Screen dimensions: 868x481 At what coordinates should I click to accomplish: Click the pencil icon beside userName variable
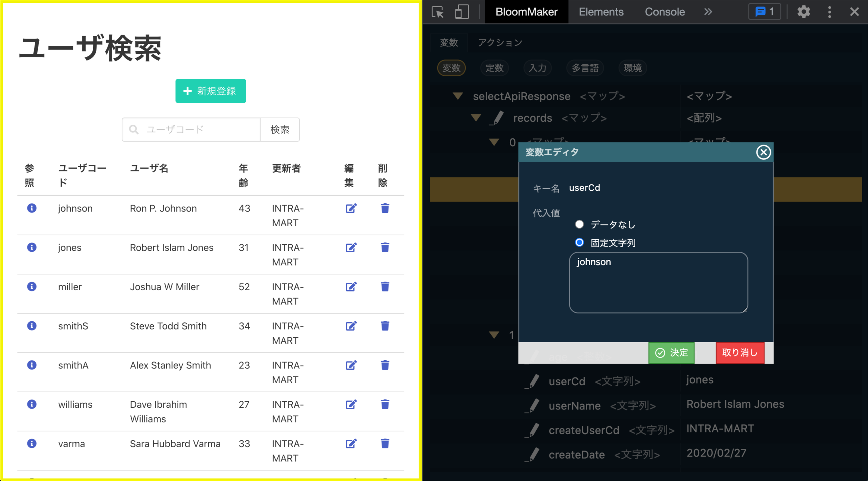(x=533, y=406)
